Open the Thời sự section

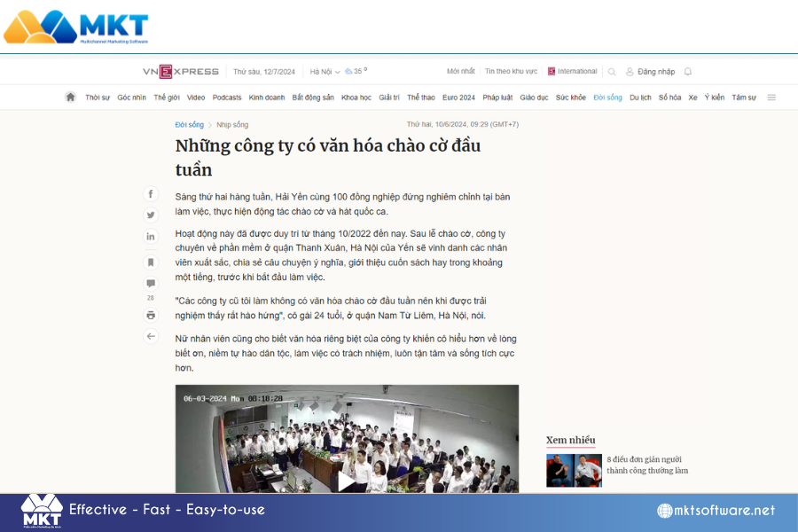98,98
